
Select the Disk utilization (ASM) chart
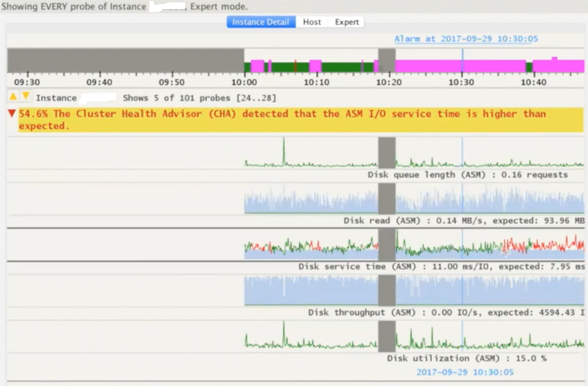tap(414, 336)
